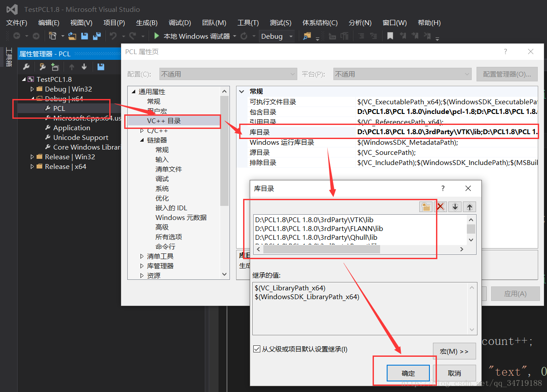Move property sheet down arrow in 属性管理器
Screen dimensions: 547x392
click(84, 67)
